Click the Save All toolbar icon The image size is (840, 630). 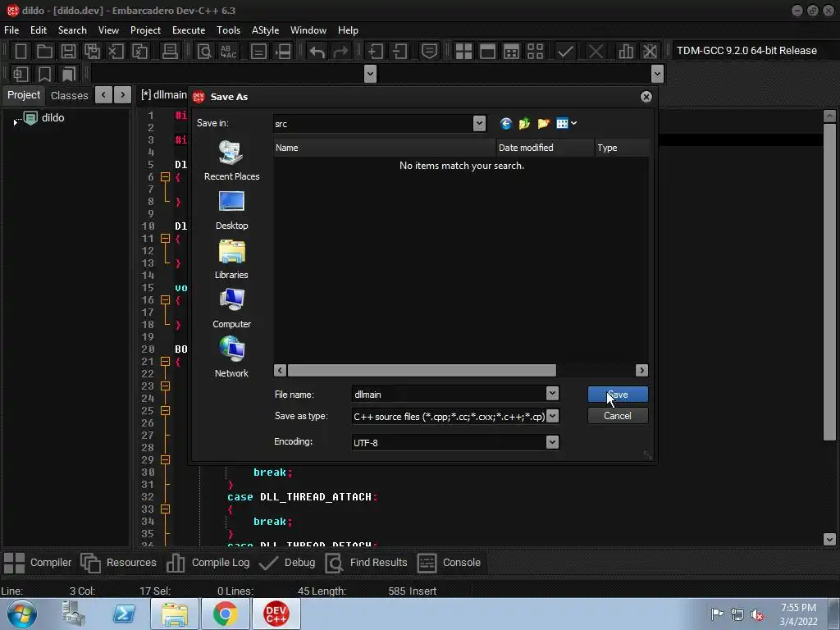tap(92, 52)
